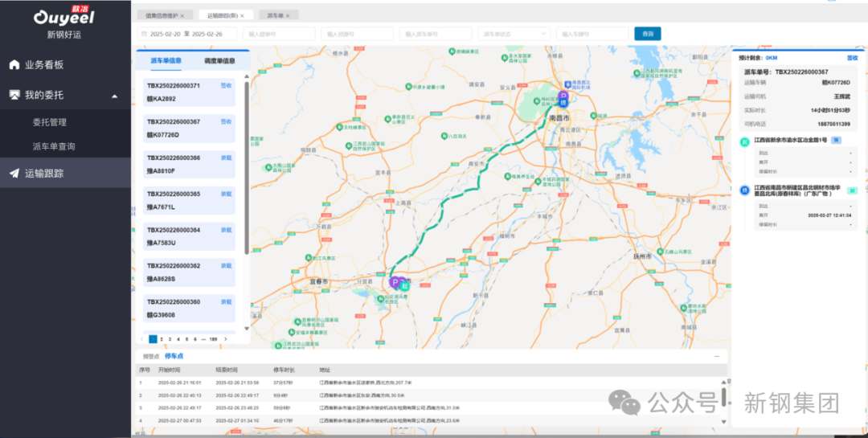Click the purple end-point marker near 南昌市
Viewport: 868px width, 438px height.
(563, 102)
